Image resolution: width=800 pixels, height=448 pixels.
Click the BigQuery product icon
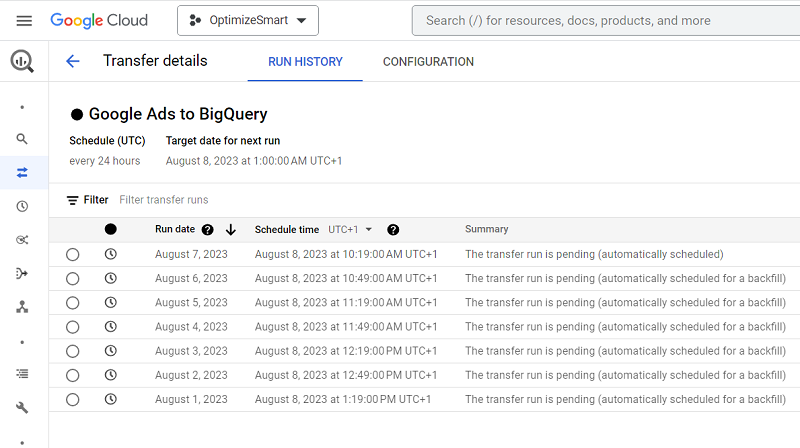point(22,61)
